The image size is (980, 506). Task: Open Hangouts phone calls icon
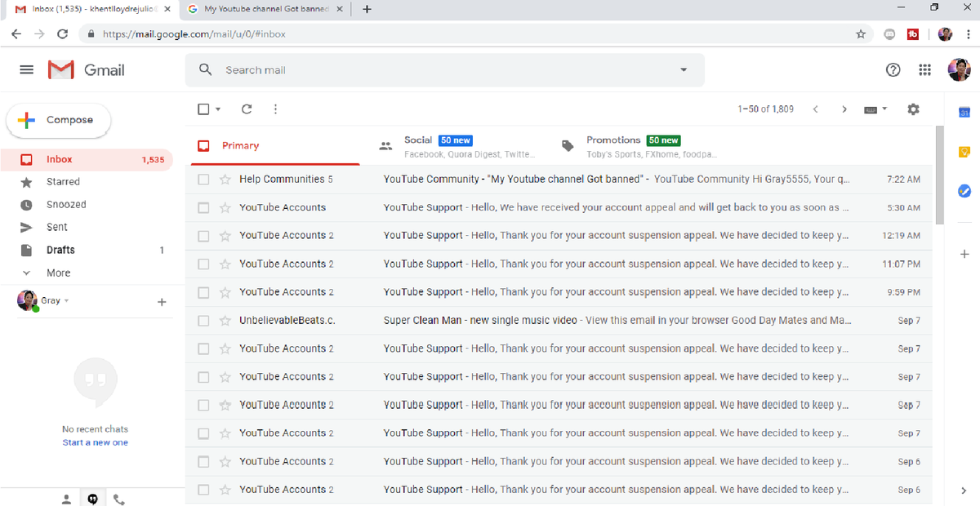118,499
